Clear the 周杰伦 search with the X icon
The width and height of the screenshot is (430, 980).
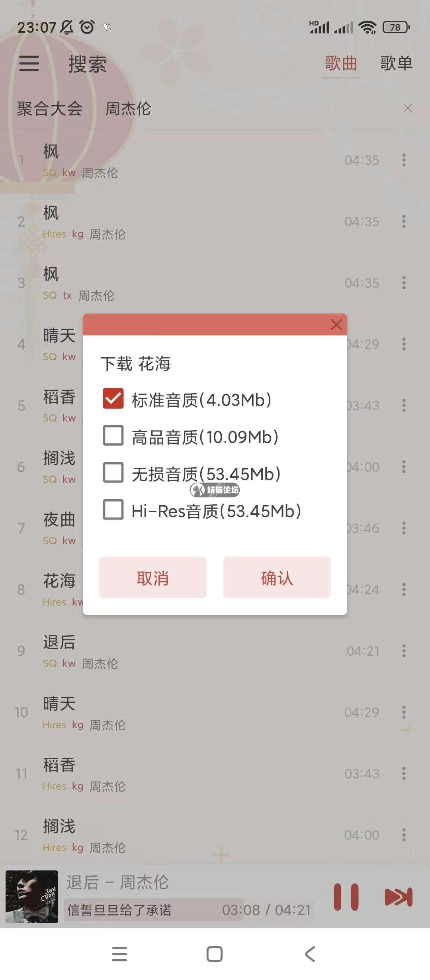tap(408, 108)
